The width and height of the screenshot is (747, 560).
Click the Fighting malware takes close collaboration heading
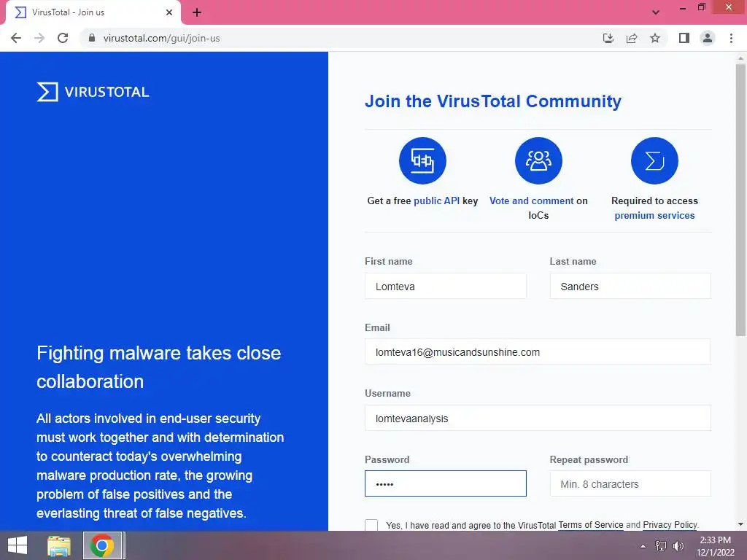point(158,367)
